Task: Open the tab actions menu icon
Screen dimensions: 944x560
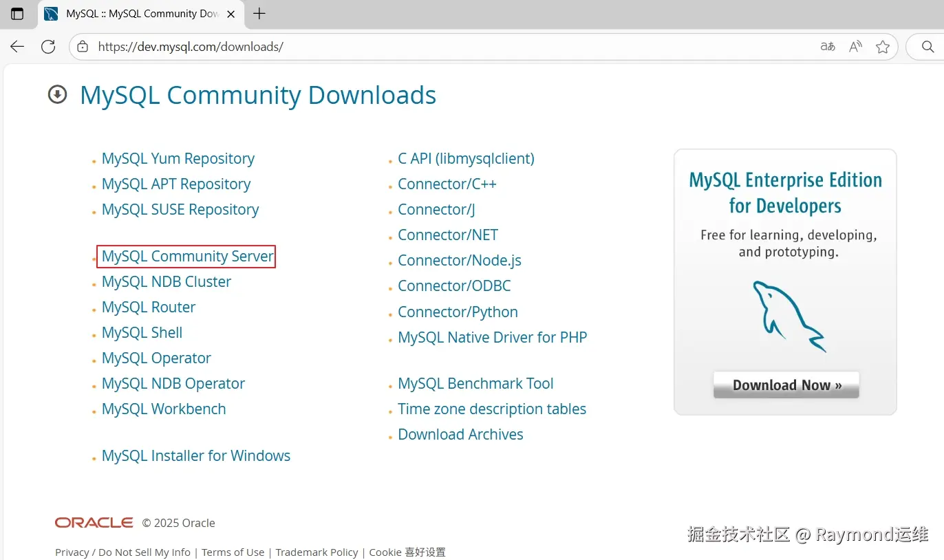Action: [x=17, y=14]
